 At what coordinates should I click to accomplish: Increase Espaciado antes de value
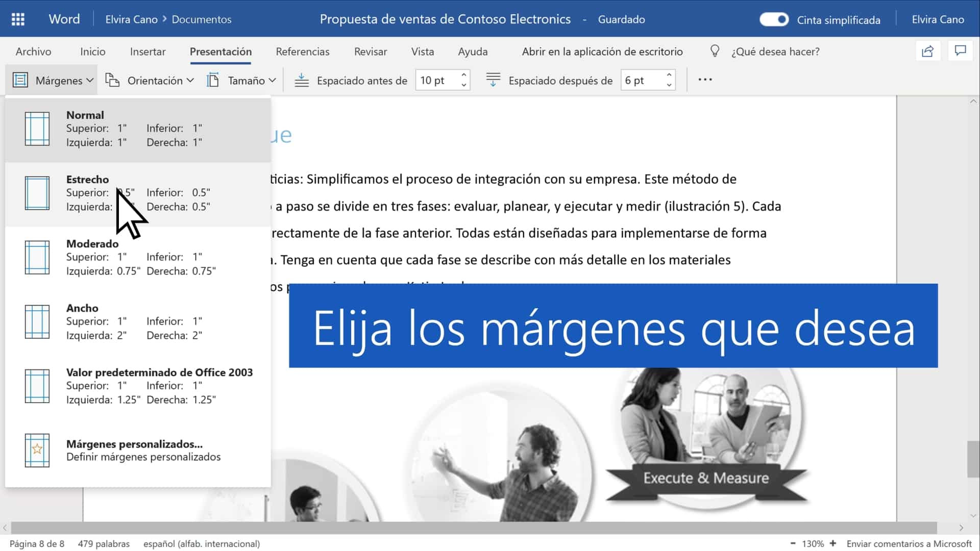tap(463, 75)
